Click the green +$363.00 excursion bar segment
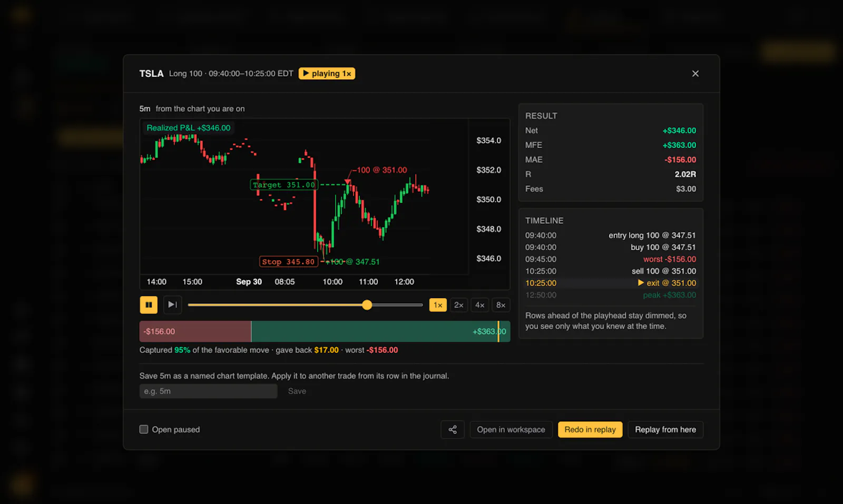843x504 pixels. click(x=381, y=332)
